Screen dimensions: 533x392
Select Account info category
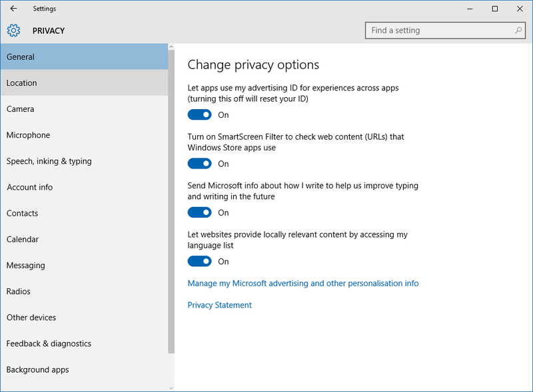tap(85, 187)
